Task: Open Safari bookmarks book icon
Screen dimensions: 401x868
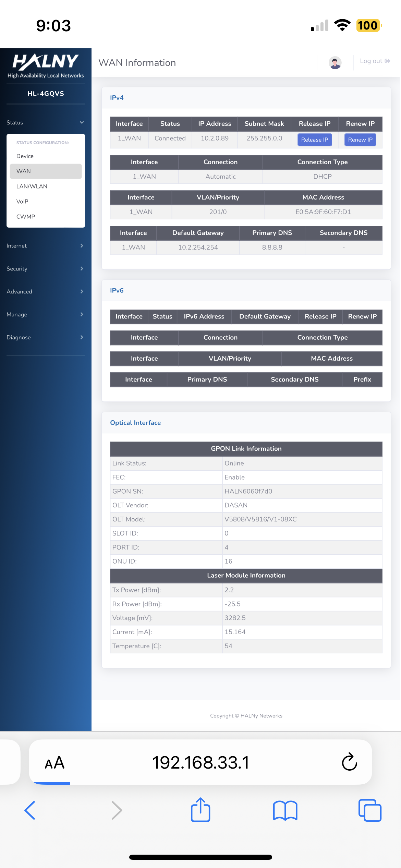Action: click(x=285, y=810)
